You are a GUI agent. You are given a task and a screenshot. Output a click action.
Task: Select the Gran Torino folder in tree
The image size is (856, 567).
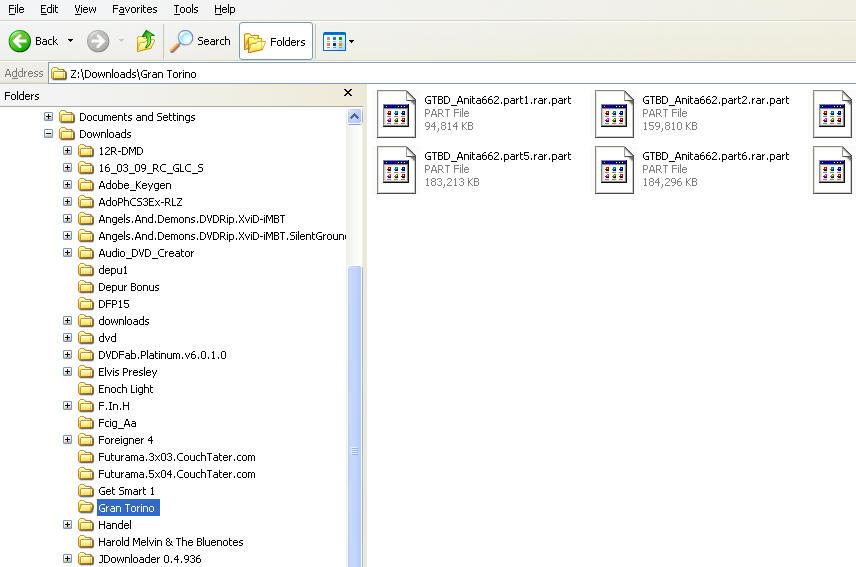pyautogui.click(x=126, y=508)
